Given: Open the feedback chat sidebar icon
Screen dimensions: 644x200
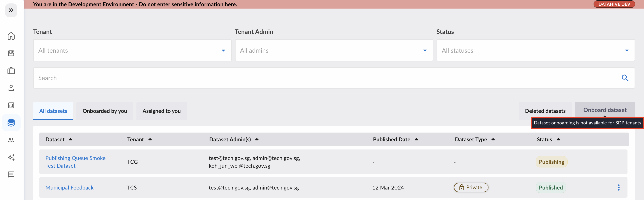Looking at the screenshot, I should coord(11,175).
